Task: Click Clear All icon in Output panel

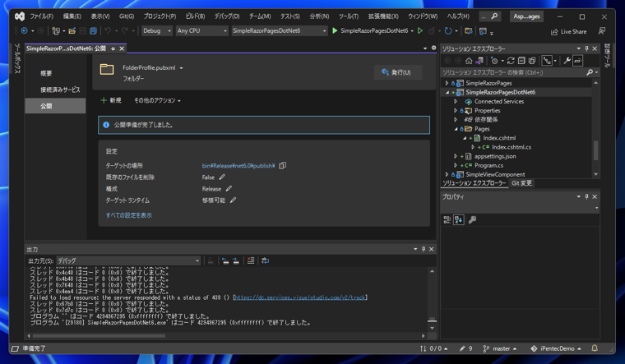Action: [251, 260]
